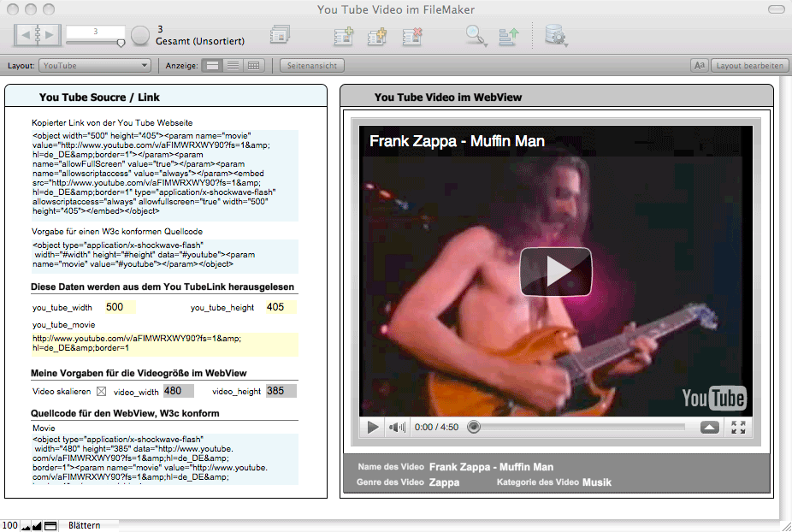
Task: Switch to list view in Anzeige
Action: click(233, 65)
